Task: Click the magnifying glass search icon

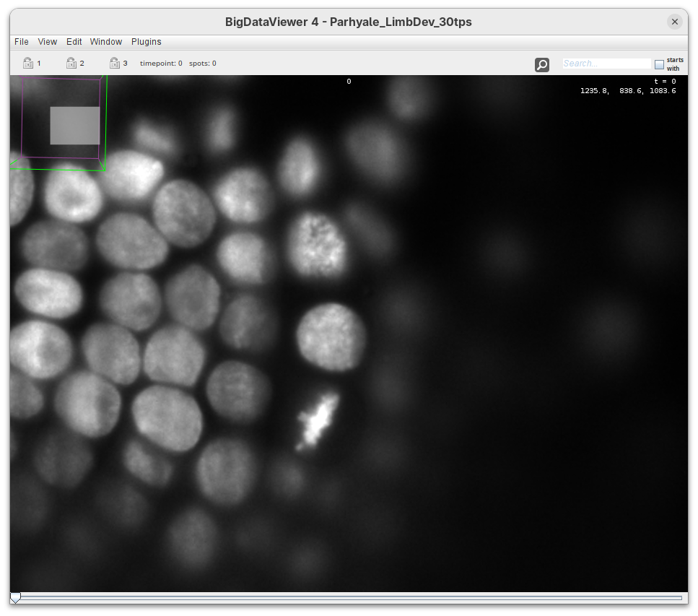Action: (x=542, y=65)
